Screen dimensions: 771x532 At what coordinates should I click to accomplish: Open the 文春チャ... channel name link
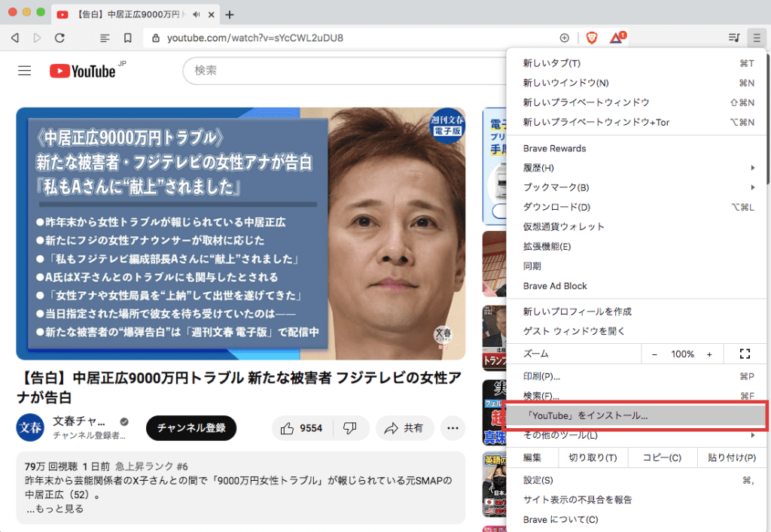pyautogui.click(x=78, y=421)
